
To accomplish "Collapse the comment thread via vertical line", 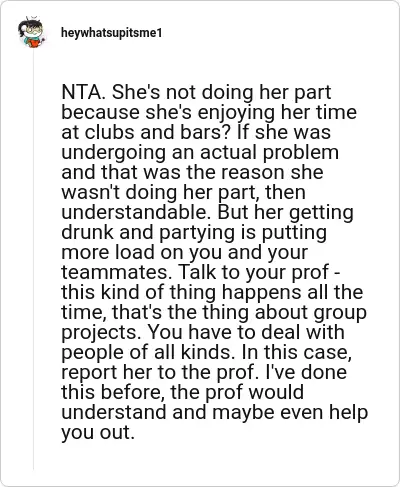I will point(33,258).
